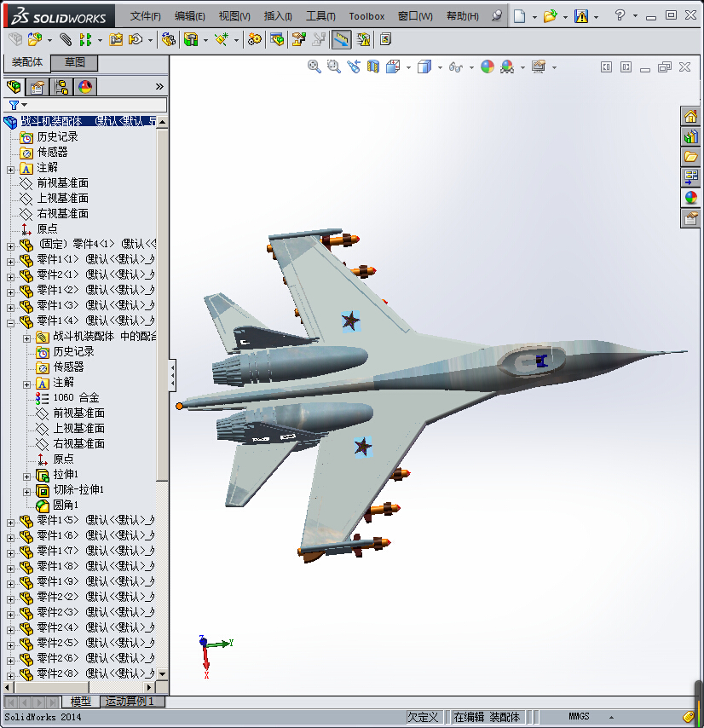Open the DisplayManager color ball tab
This screenshot has width=704, height=728.
click(85, 87)
